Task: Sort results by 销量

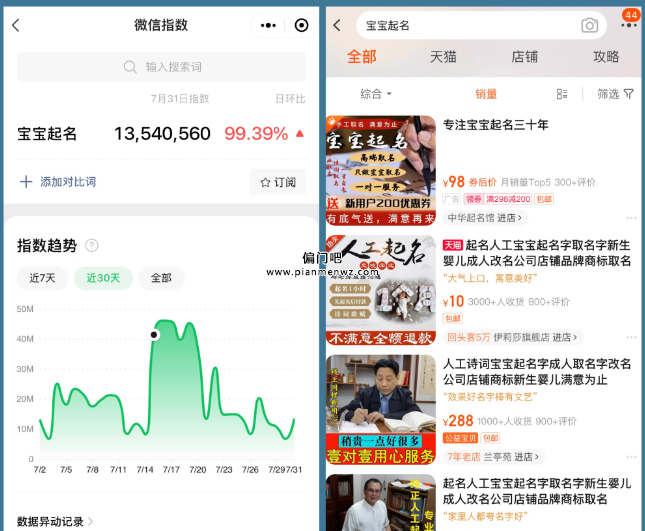Action: pos(486,94)
